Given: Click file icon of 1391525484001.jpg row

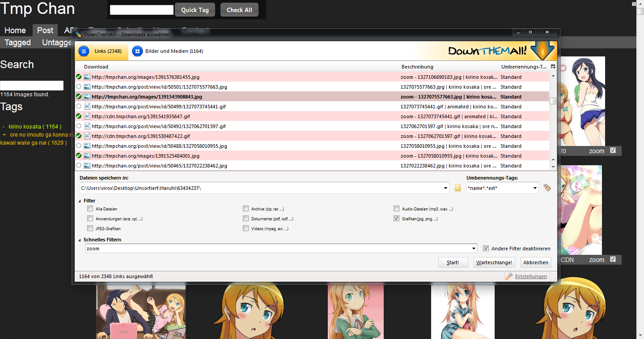Looking at the screenshot, I should (87, 156).
